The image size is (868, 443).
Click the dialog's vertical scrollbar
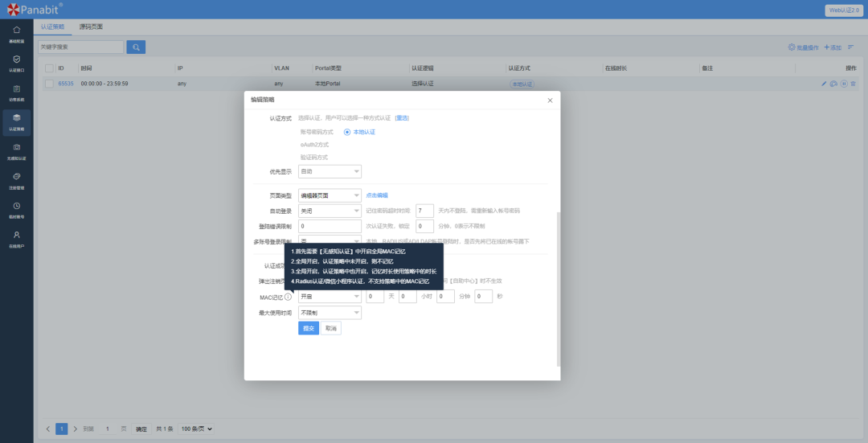(x=559, y=288)
